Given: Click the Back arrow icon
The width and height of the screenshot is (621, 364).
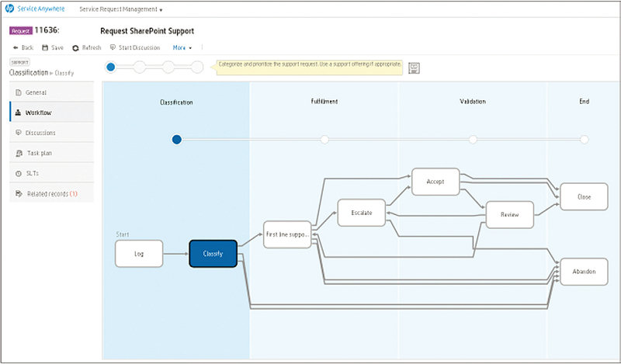Looking at the screenshot, I should 16,47.
